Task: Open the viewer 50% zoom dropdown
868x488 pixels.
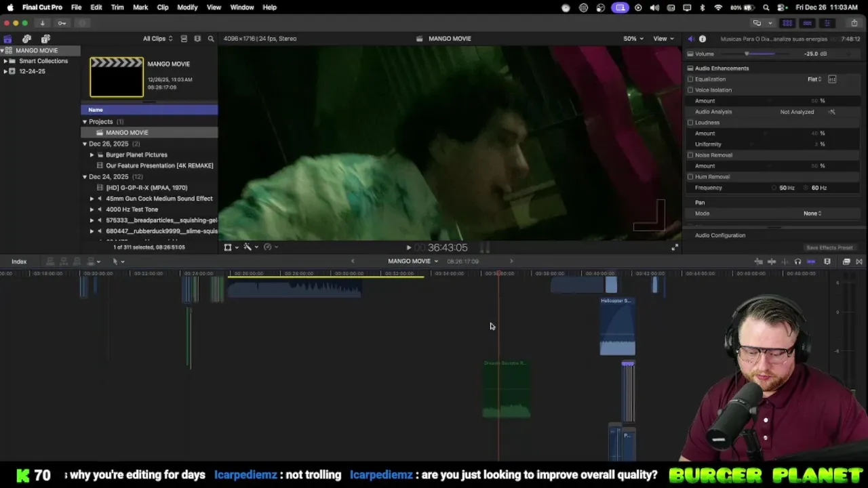Action: tap(633, 39)
